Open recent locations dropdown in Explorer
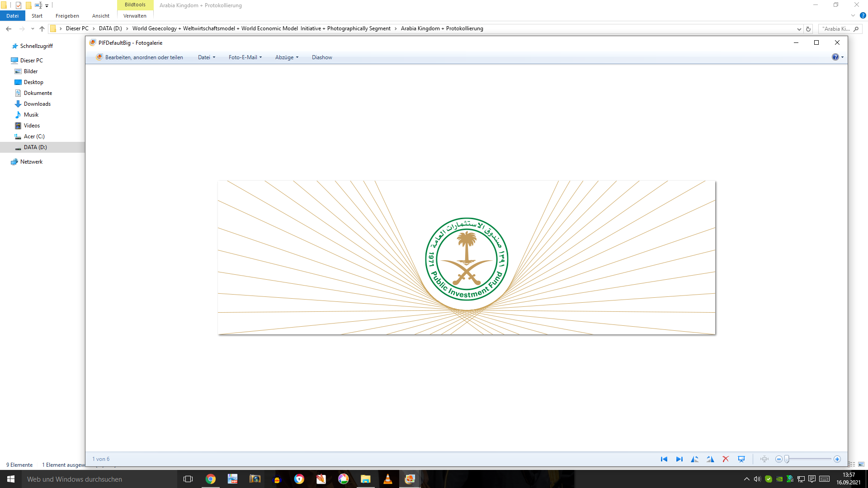This screenshot has height=488, width=868. [33, 28]
